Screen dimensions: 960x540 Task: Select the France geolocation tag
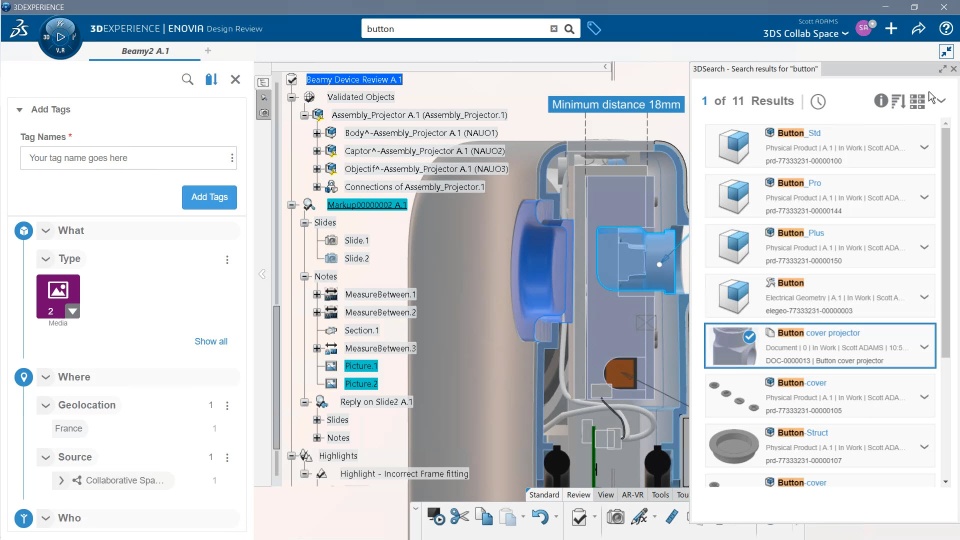[69, 429]
